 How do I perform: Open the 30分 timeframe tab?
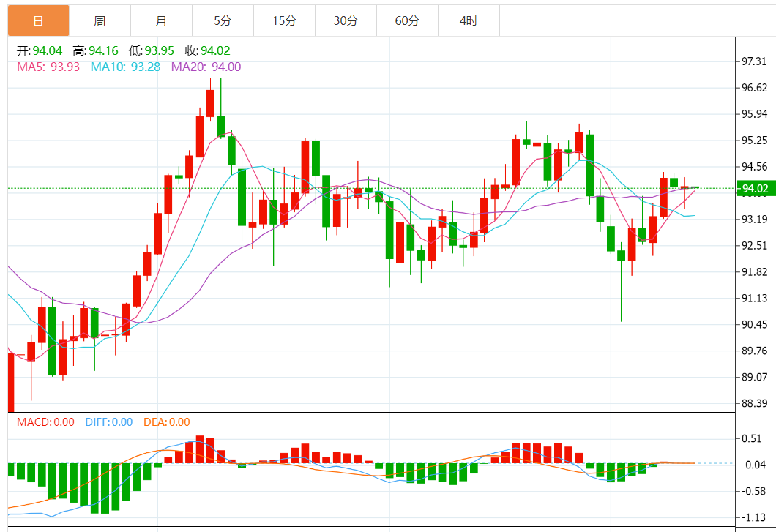(x=346, y=20)
